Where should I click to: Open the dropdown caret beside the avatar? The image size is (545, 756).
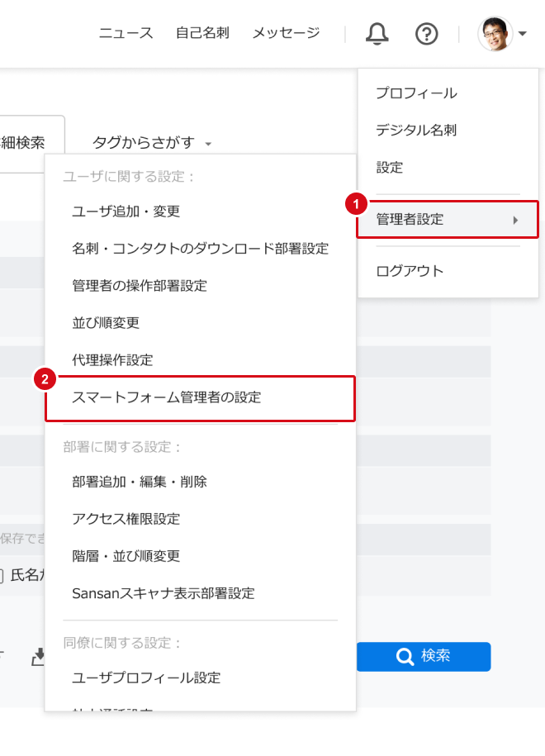(524, 35)
